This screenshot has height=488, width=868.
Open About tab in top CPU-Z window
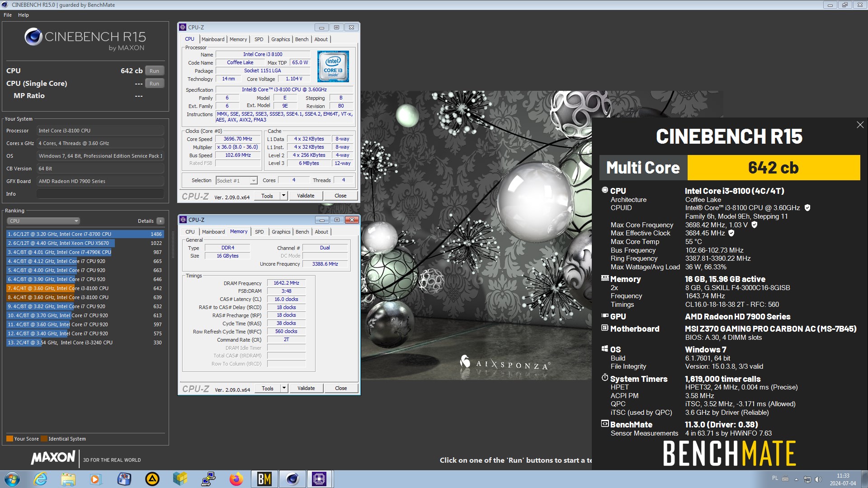(321, 39)
